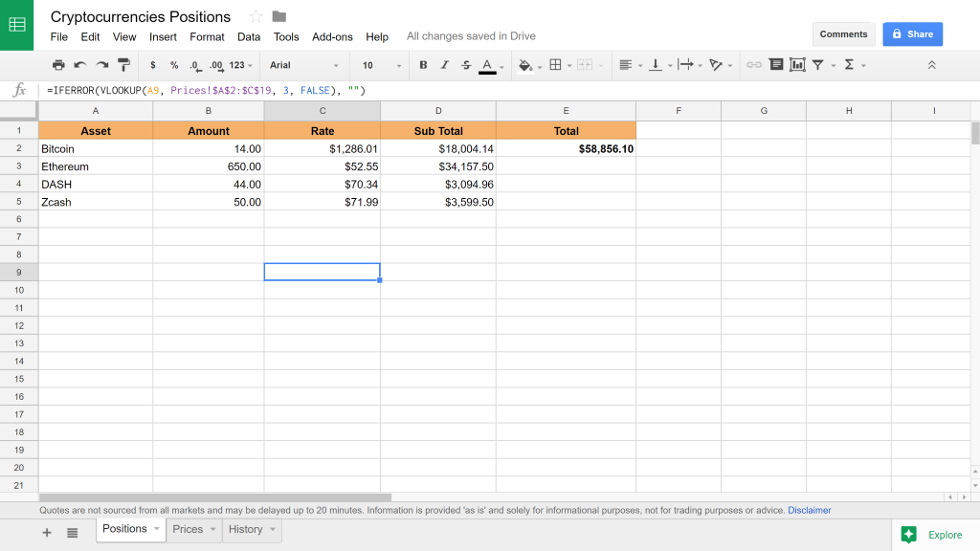The image size is (980, 551).
Task: Click the vertical scrollbar thumb
Action: 975,134
